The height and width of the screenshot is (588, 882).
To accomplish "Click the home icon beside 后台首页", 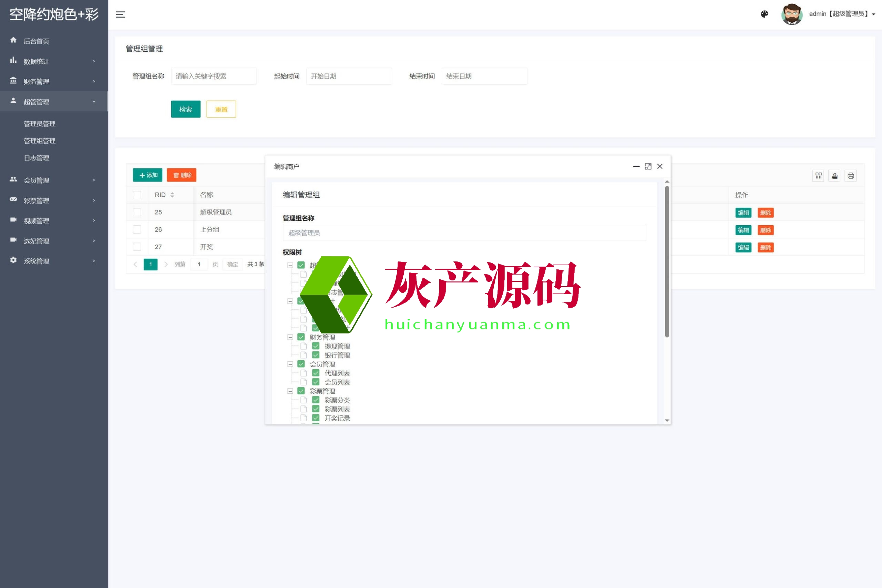I will (13, 40).
